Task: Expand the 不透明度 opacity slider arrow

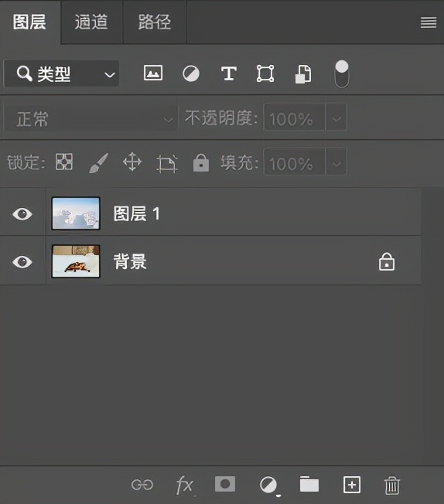Action: coord(336,117)
